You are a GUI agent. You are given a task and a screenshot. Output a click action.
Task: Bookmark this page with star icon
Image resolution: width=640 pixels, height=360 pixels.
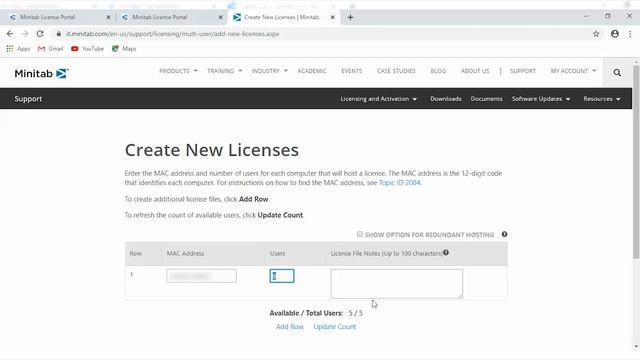(596, 34)
